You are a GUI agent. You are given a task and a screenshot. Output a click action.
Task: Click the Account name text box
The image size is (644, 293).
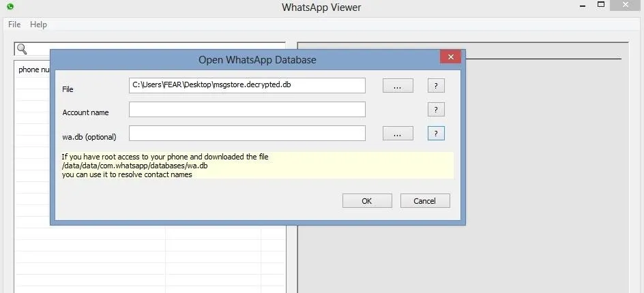(247, 110)
